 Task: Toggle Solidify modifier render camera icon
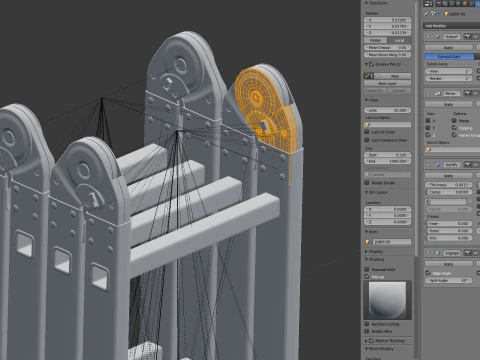coord(467,165)
